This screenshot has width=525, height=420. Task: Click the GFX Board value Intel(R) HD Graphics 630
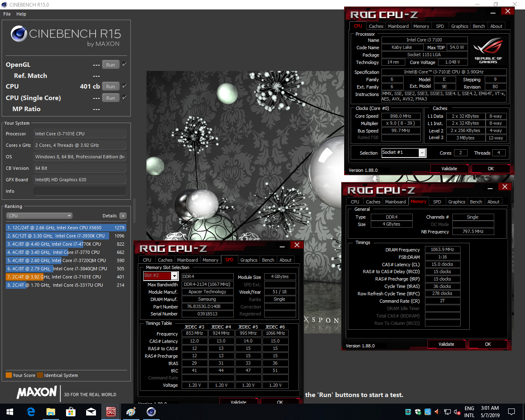tap(80, 180)
